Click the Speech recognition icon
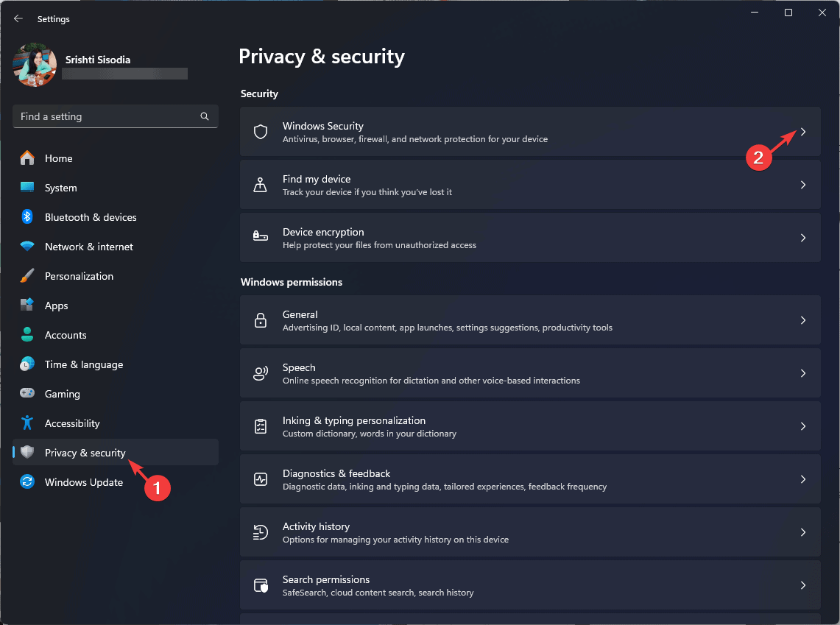The image size is (840, 625). pos(261,373)
